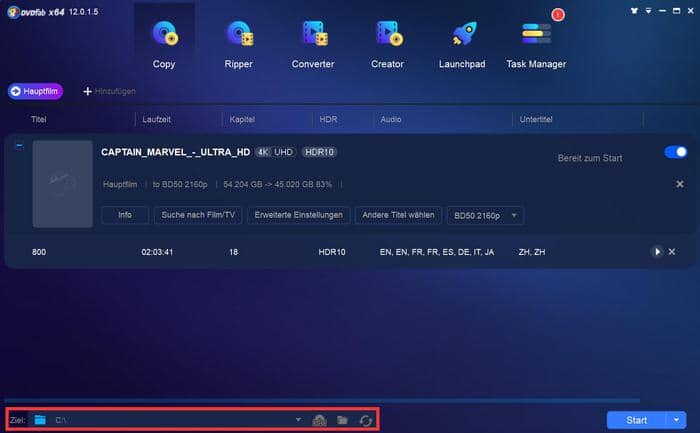
Task: Open the Launchpad
Action: (462, 44)
